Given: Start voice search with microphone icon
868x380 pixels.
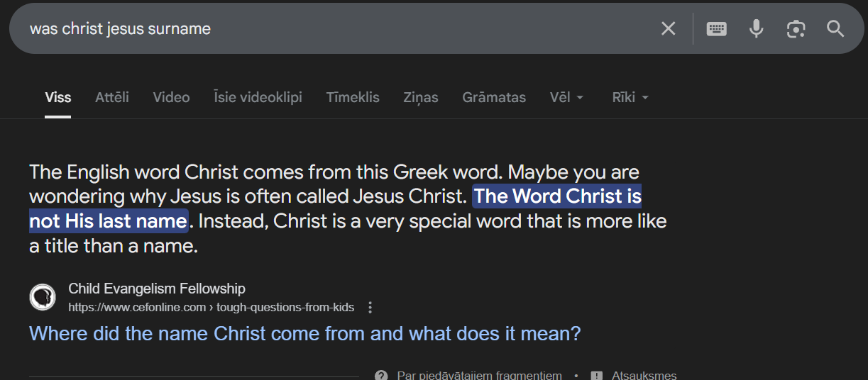Looking at the screenshot, I should tap(756, 29).
